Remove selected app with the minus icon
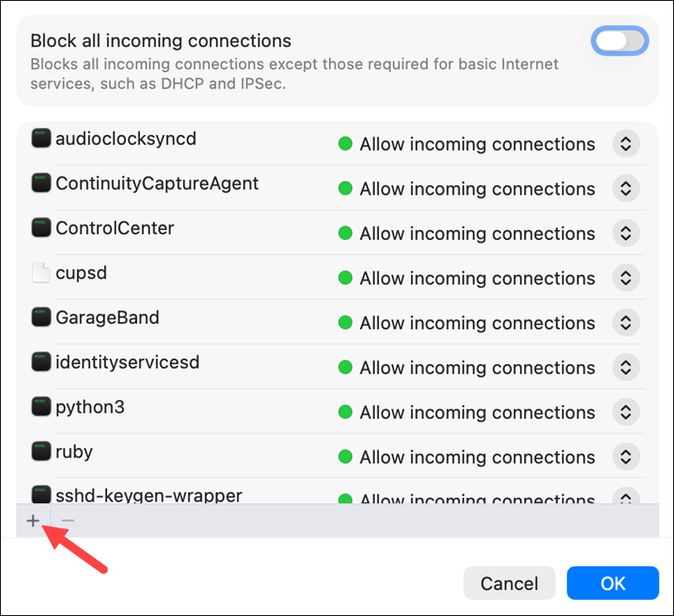Image resolution: width=674 pixels, height=616 pixels. pos(67,521)
